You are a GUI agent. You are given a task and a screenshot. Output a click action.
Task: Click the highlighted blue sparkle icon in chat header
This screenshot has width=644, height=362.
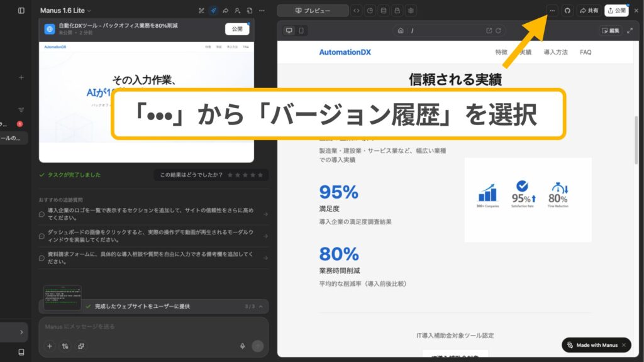(x=213, y=11)
